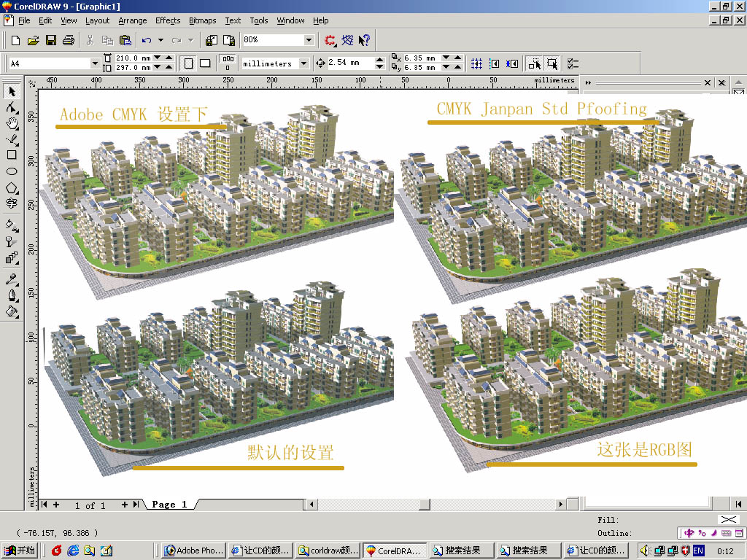Open a file with the Open folder icon
Screen dimensions: 747x560
33,41
